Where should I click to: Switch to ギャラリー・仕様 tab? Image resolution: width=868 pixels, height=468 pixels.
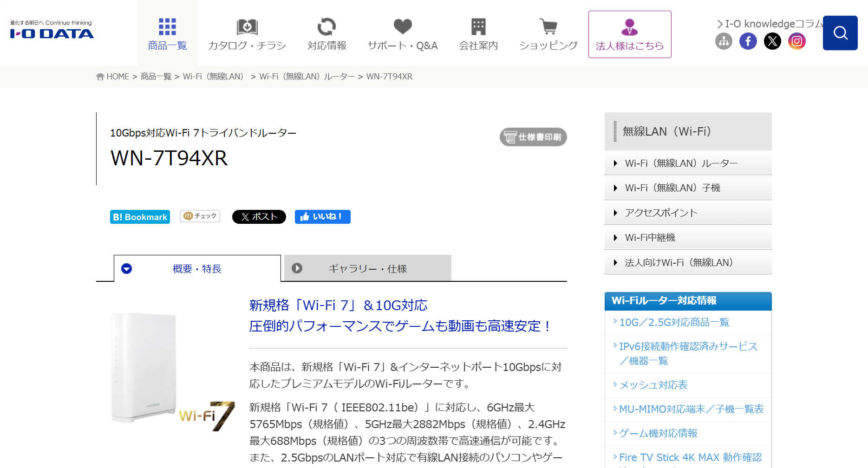pos(368,268)
